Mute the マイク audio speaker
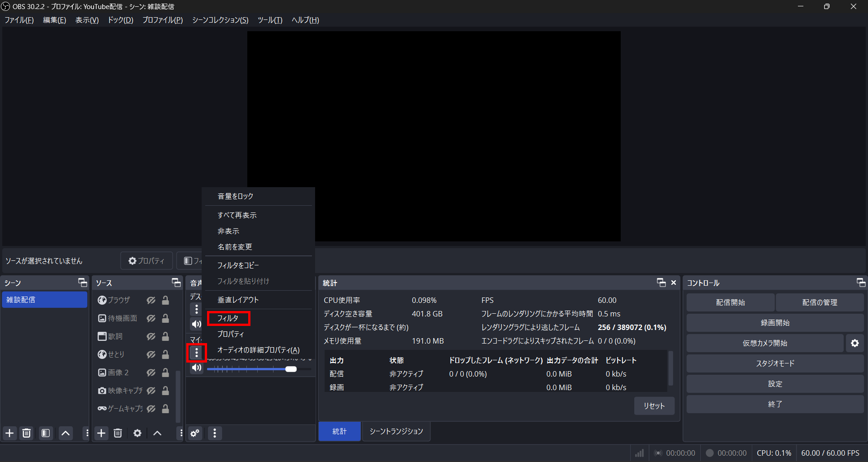The image size is (868, 462). tap(197, 368)
